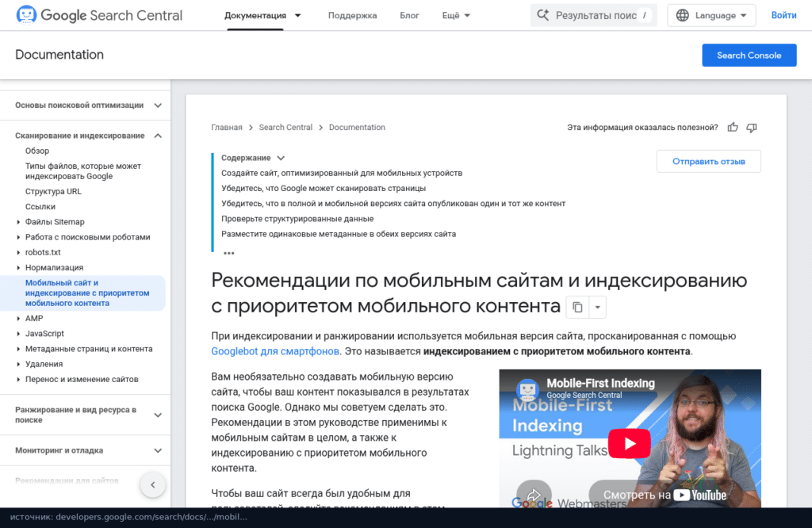Select Мобильный сайт и индексирование item
The height and width of the screenshot is (528, 812).
tap(87, 293)
